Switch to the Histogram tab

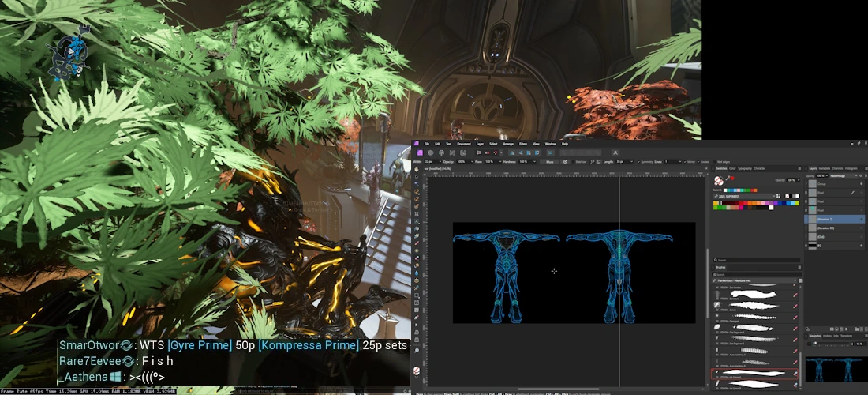[x=851, y=168]
